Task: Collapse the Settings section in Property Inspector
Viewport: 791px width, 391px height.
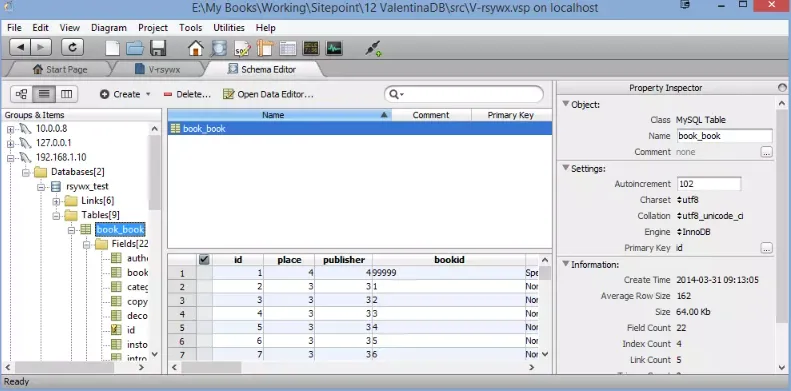Action: coord(566,168)
